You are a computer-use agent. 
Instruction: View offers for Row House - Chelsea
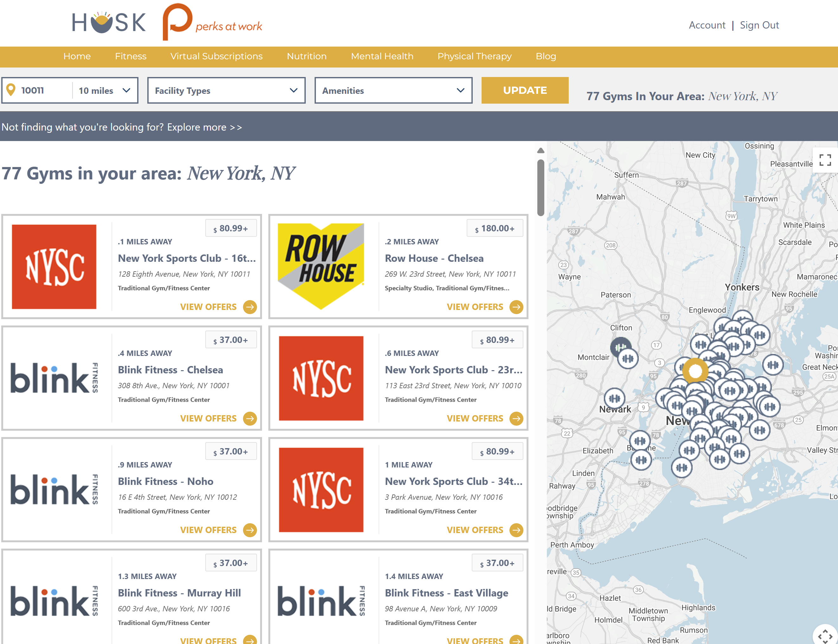click(475, 307)
